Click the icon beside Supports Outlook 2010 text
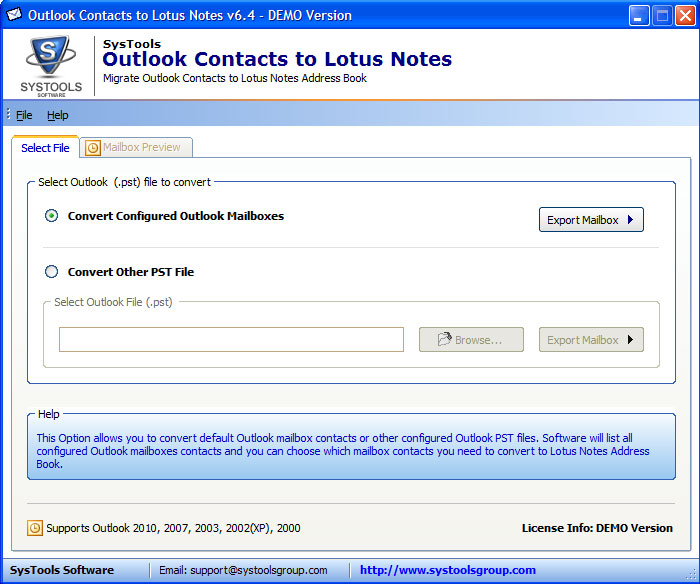 (35, 528)
